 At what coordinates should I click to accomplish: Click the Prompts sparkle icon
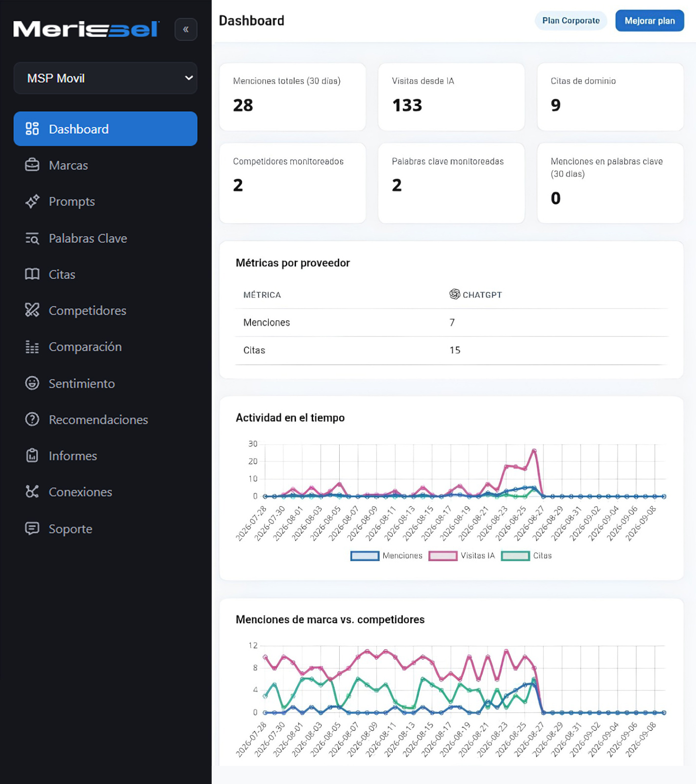click(x=32, y=201)
